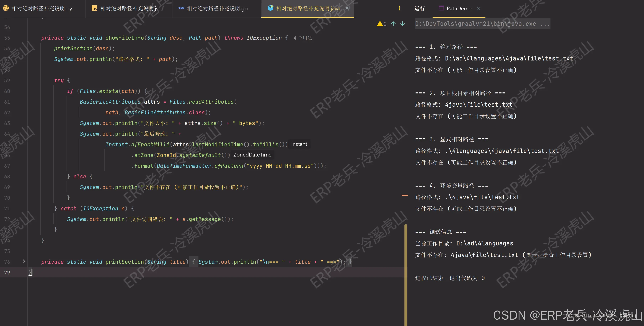644x326 pixels.
Task: Switch to the 相对绝对路径补充说明.js tab
Action: coord(129,9)
